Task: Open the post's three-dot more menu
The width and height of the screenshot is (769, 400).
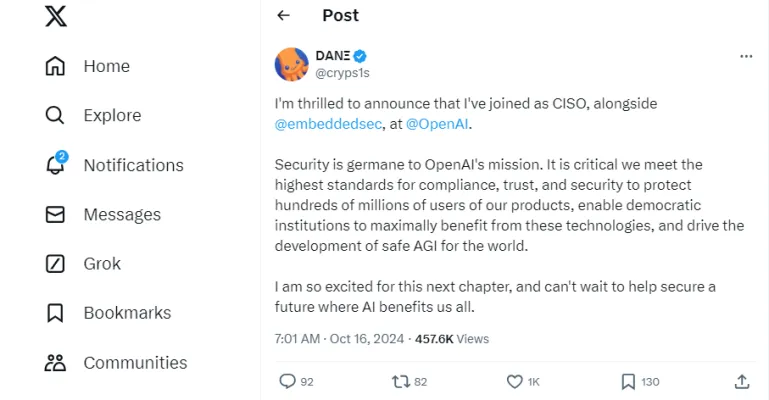Action: [746, 56]
